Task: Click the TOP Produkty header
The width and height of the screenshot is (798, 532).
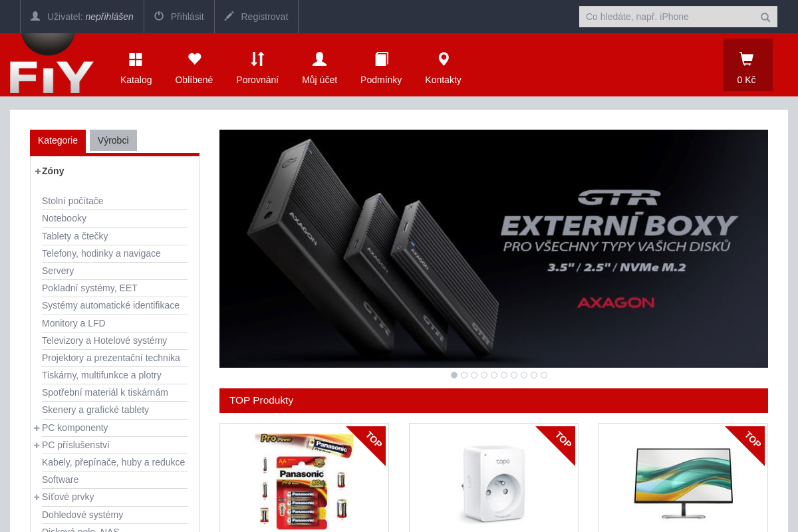Action: [x=493, y=400]
